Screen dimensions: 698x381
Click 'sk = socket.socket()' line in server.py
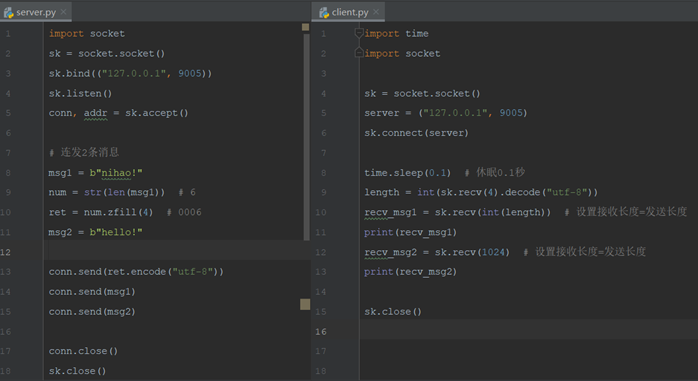(x=107, y=53)
